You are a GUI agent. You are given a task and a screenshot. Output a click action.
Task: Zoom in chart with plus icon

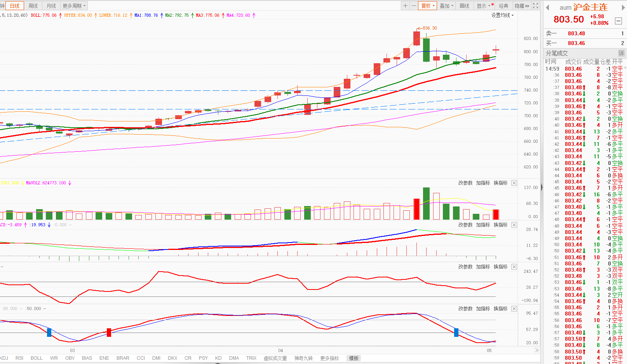[405, 6]
